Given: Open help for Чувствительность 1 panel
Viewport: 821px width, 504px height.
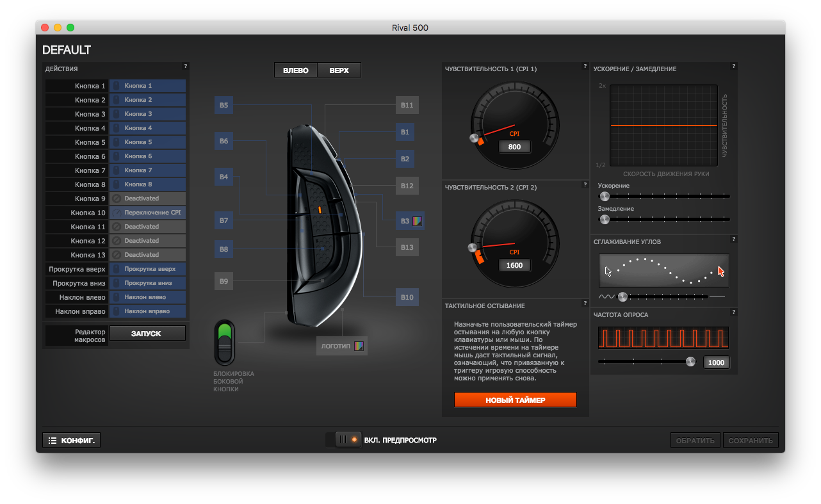Looking at the screenshot, I should (585, 66).
